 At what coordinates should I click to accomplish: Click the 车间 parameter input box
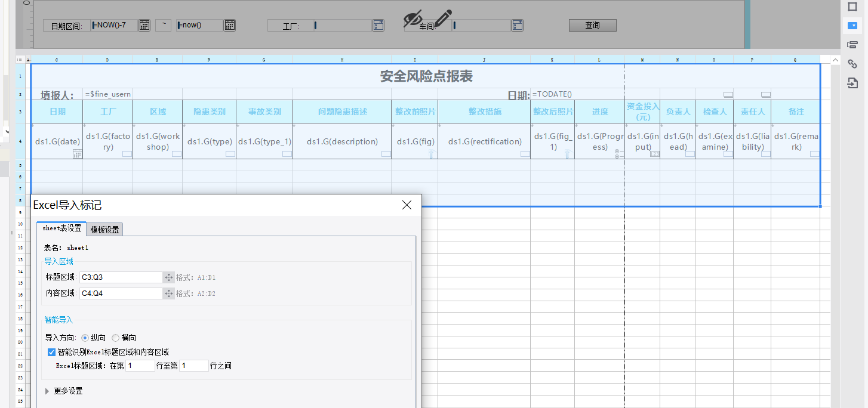(482, 25)
